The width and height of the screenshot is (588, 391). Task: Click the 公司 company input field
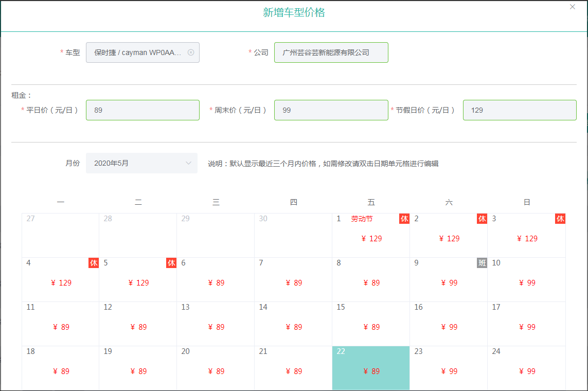pyautogui.click(x=331, y=52)
